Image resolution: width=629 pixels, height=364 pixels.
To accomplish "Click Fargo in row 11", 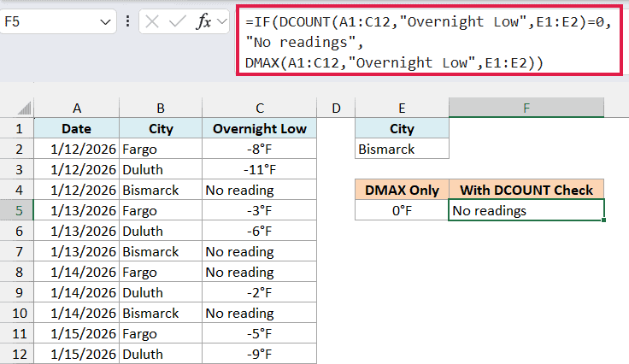I will click(161, 333).
